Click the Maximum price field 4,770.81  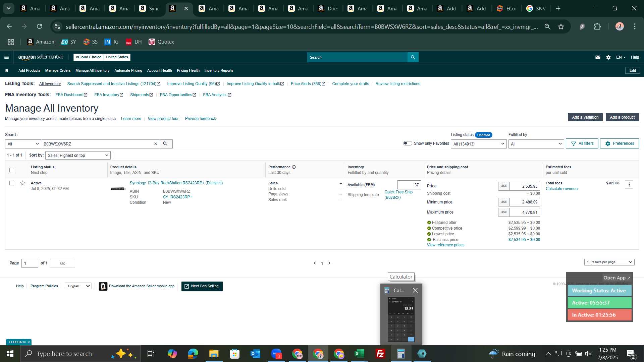click(525, 212)
